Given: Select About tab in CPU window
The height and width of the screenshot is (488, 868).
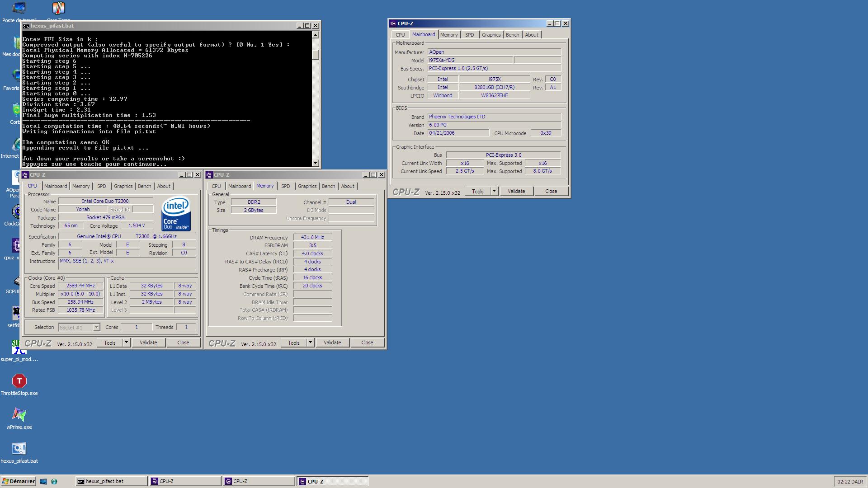Looking at the screenshot, I should coord(164,186).
